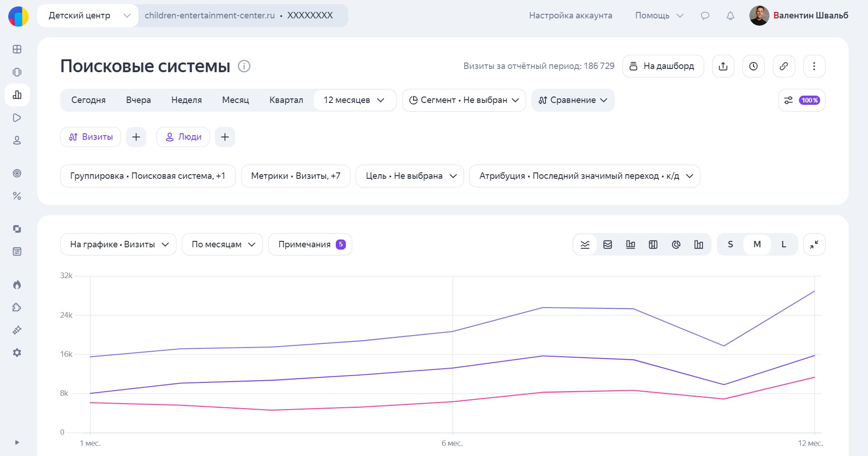Click the info icon beside page title
This screenshot has height=456, width=868.
[x=244, y=66]
